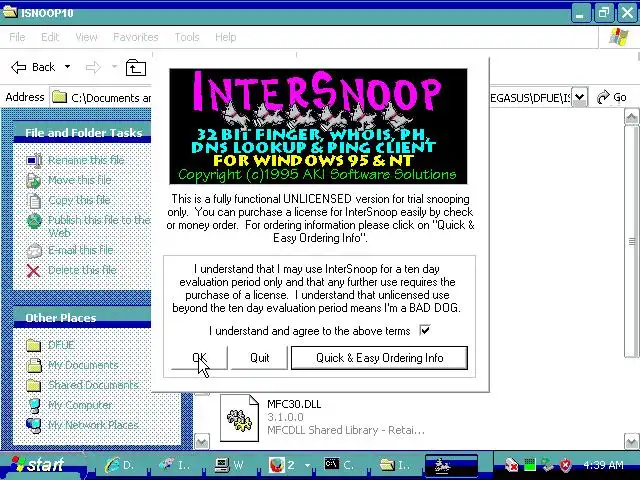
Task: Click the ISNOOP10 title bar folder icon
Action: tap(9, 12)
